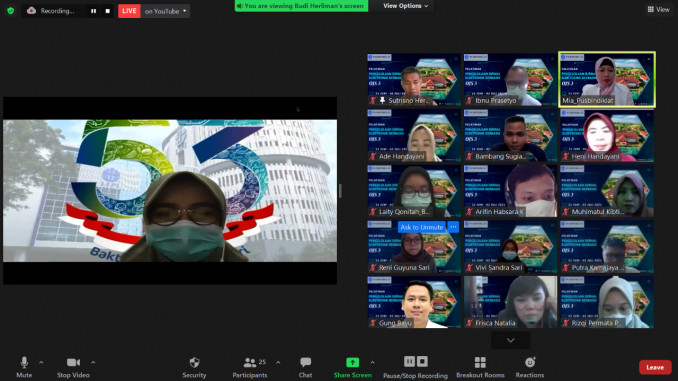Change layout with the View button
The image size is (678, 381).
point(659,9)
